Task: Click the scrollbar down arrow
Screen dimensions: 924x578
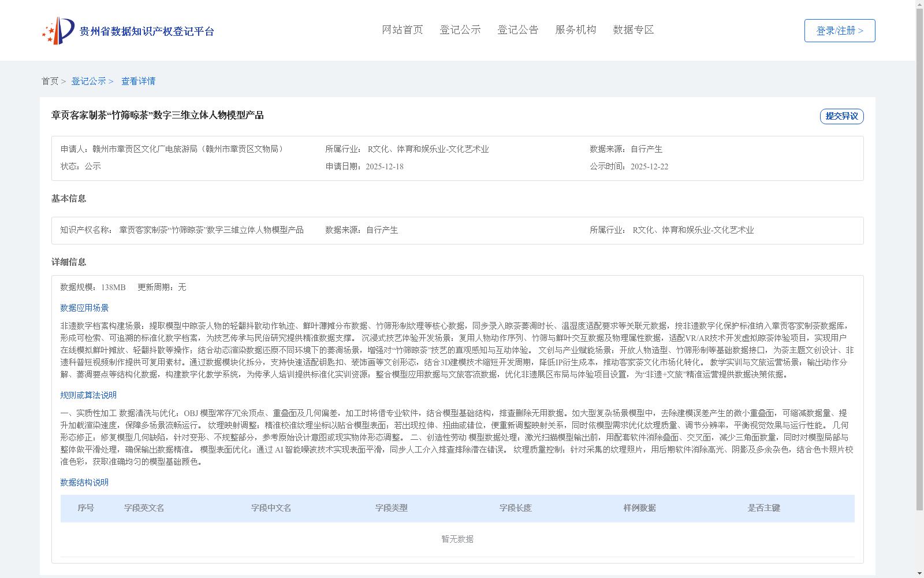Action: [x=919, y=574]
